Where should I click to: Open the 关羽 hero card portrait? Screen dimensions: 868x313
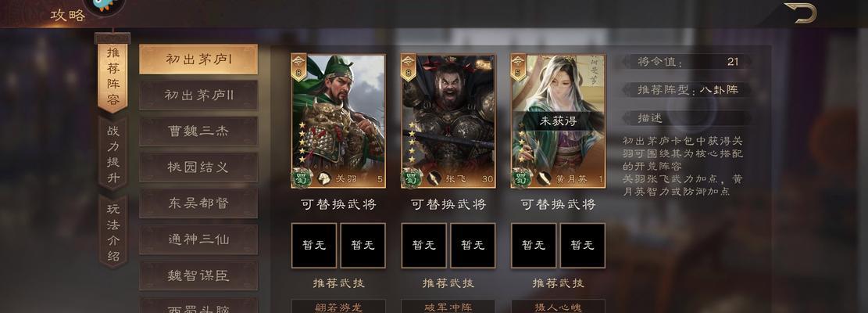pyautogui.click(x=338, y=121)
